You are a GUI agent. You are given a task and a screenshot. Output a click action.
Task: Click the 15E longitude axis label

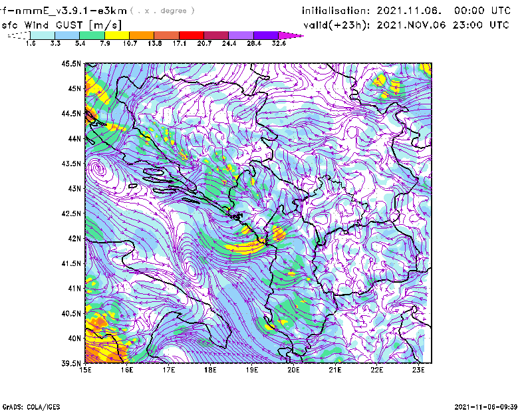(85, 370)
